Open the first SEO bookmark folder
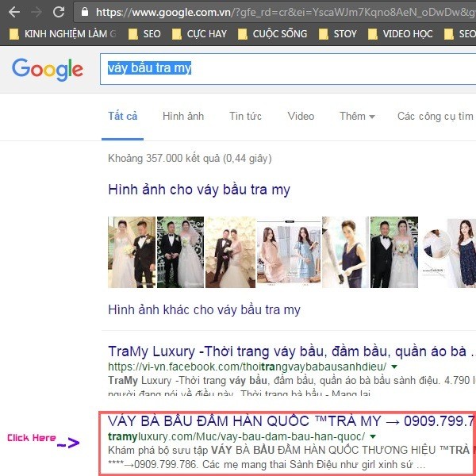This screenshot has width=476, height=476. pos(144,34)
